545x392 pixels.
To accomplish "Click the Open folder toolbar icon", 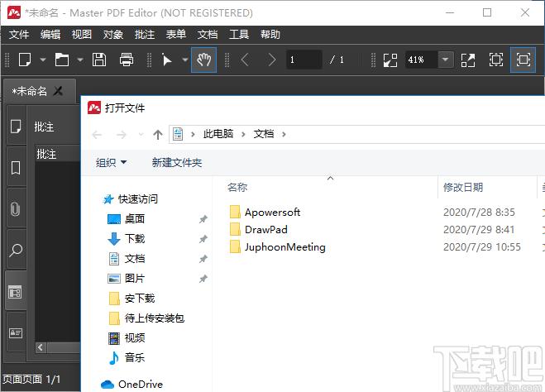I will point(62,60).
